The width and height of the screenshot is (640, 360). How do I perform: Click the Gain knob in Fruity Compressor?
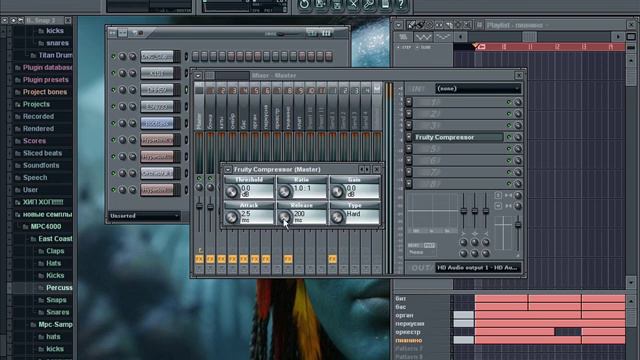coord(338,191)
